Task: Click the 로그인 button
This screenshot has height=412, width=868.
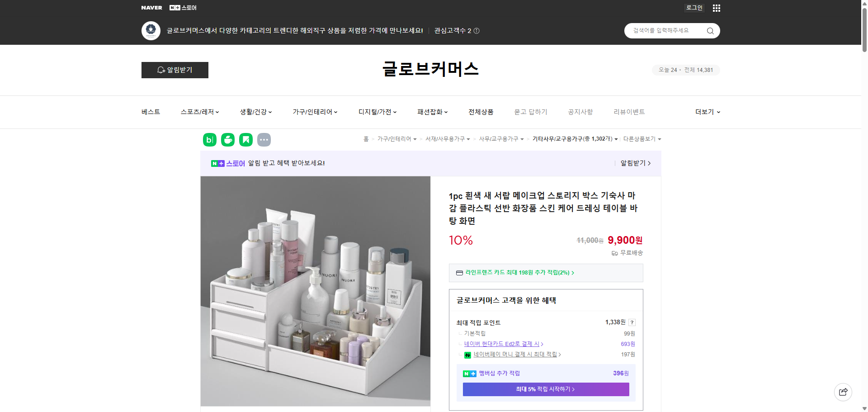Action: 694,8
